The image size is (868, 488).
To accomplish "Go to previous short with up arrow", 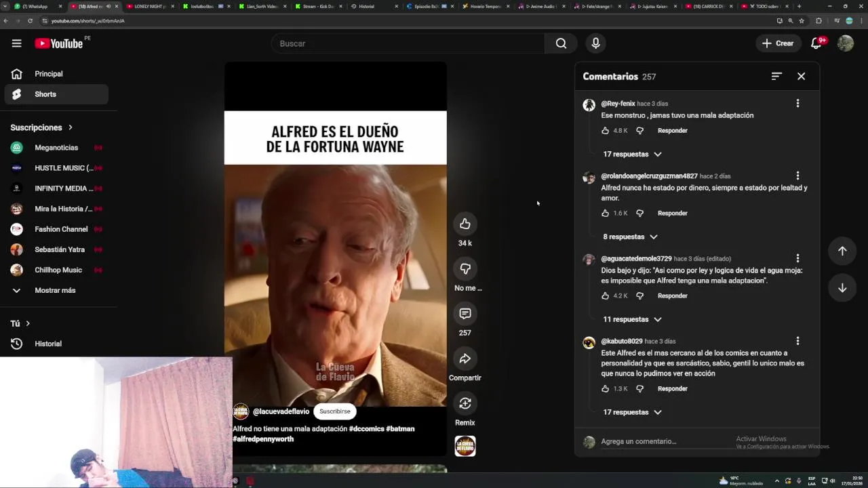I will click(842, 251).
